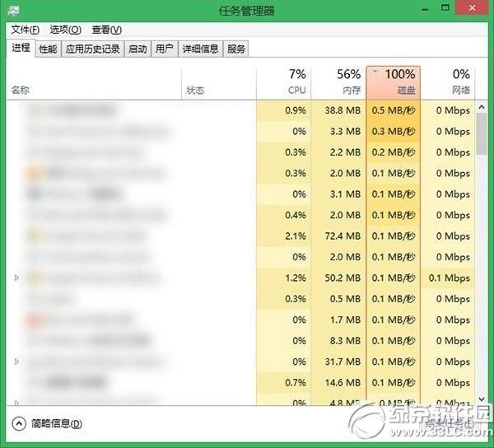Click the icon of the 3.1 MB process
494x448 pixels.
(34, 194)
